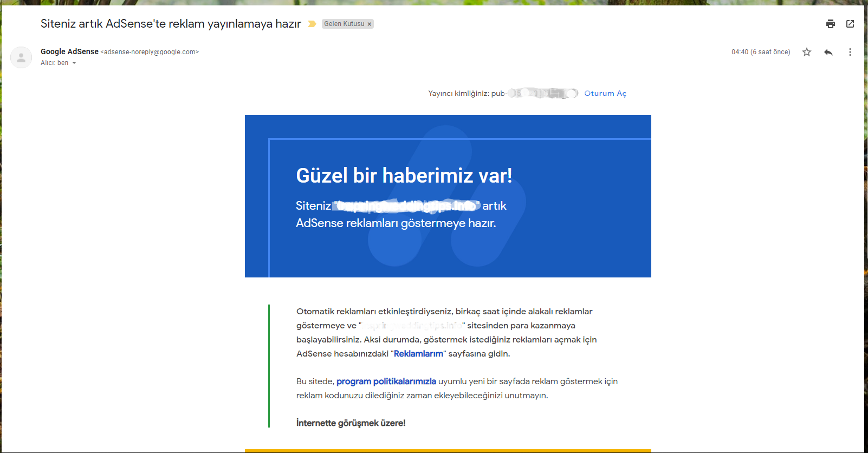The width and height of the screenshot is (868, 453).
Task: Click sender name Google AdSense
Action: coord(69,51)
